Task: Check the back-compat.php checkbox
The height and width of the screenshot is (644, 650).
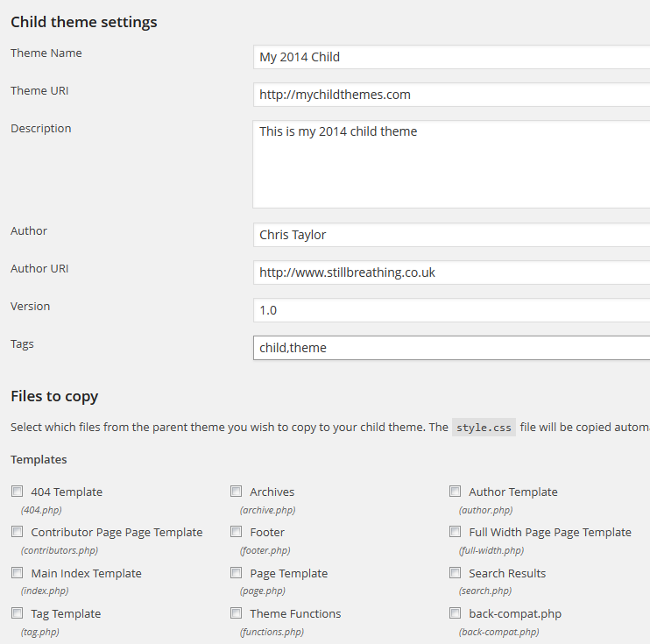Action: point(455,613)
